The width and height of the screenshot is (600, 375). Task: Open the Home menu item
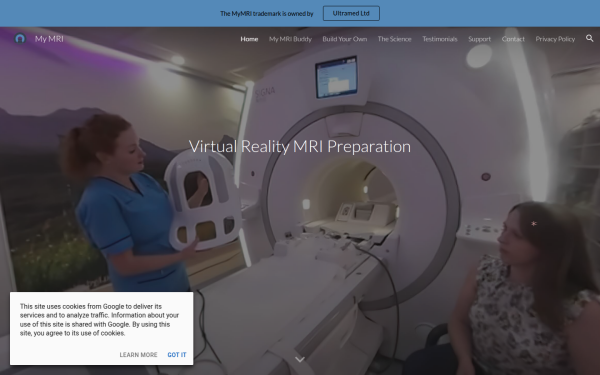click(249, 39)
